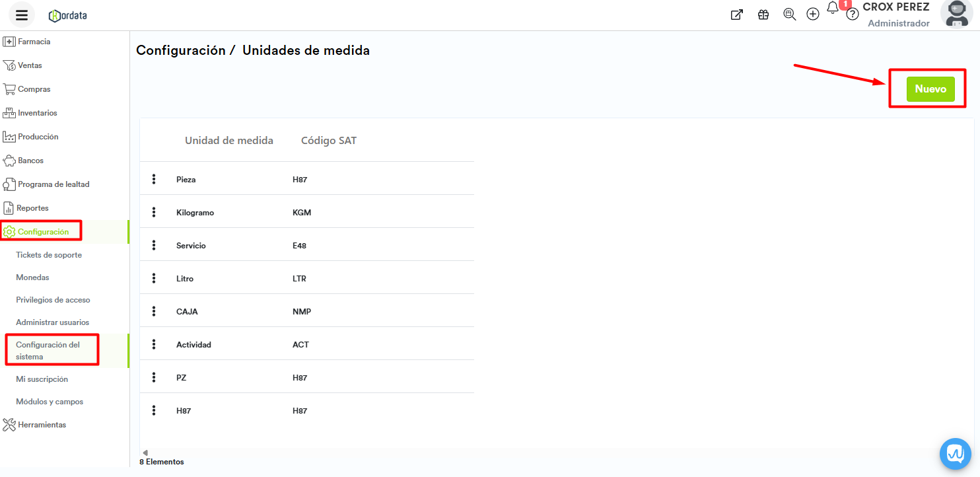Click the plus circle quick-add icon
The image size is (980, 477).
pos(813,14)
